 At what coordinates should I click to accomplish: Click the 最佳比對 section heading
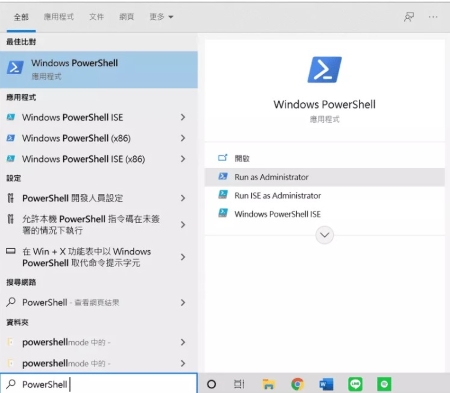[x=21, y=42]
